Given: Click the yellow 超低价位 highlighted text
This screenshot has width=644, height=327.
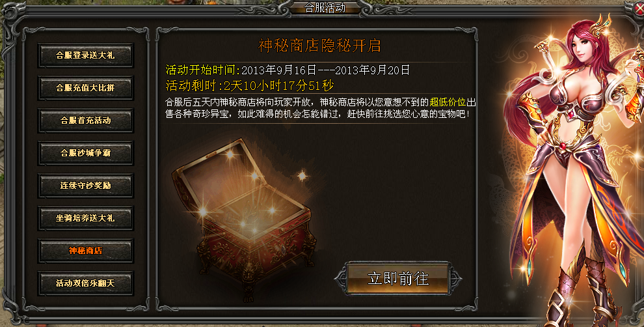Looking at the screenshot, I should point(448,102).
